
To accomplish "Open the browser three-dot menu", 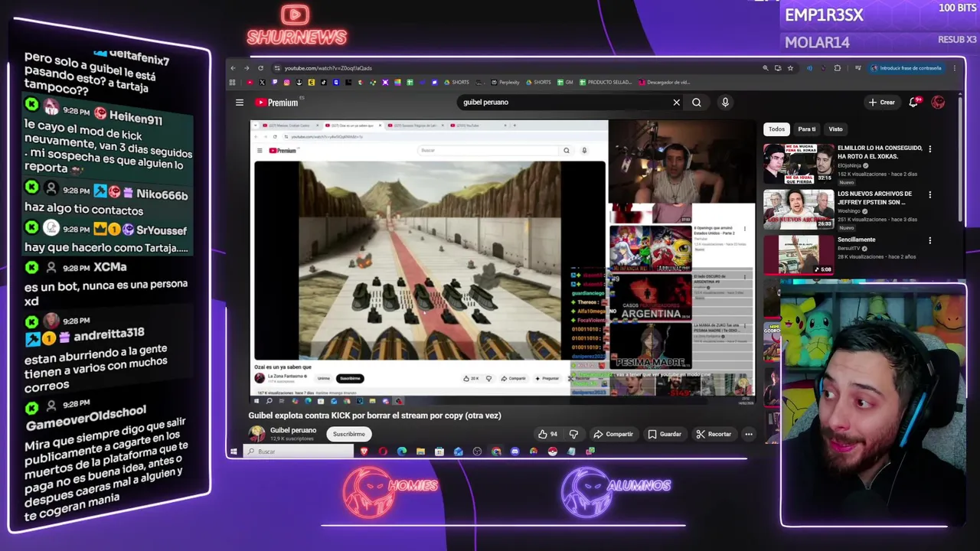I will click(x=955, y=68).
